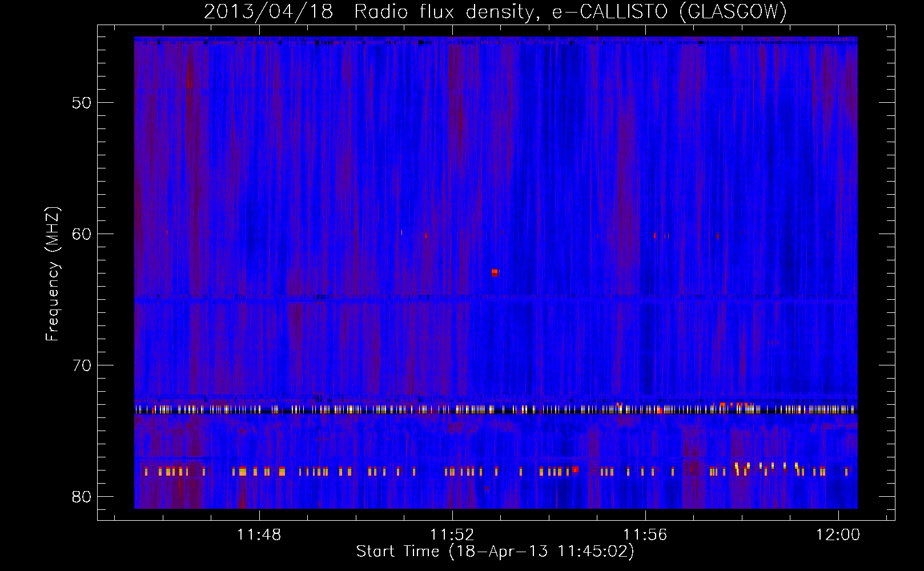Click the 11:48 time tick label
This screenshot has width=924, height=571.
coord(259,535)
